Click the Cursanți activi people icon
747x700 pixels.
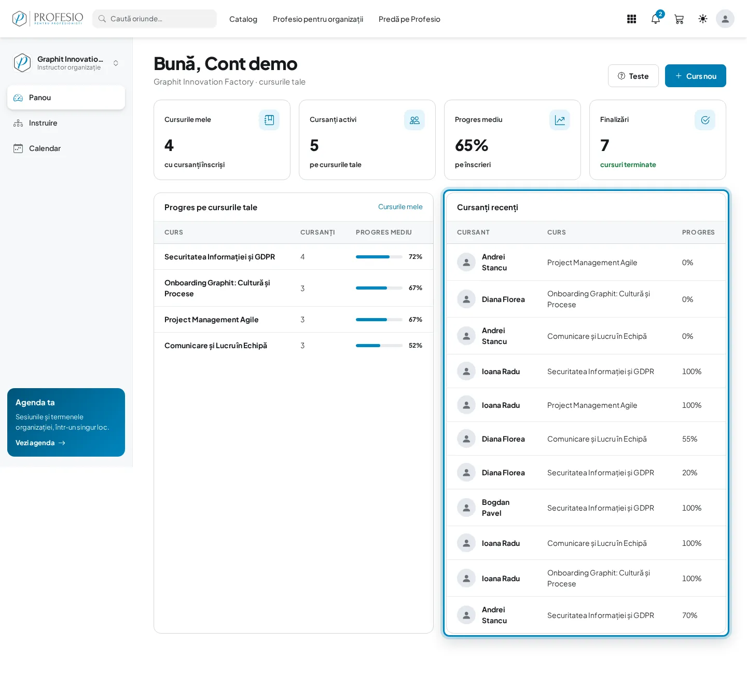(x=414, y=120)
